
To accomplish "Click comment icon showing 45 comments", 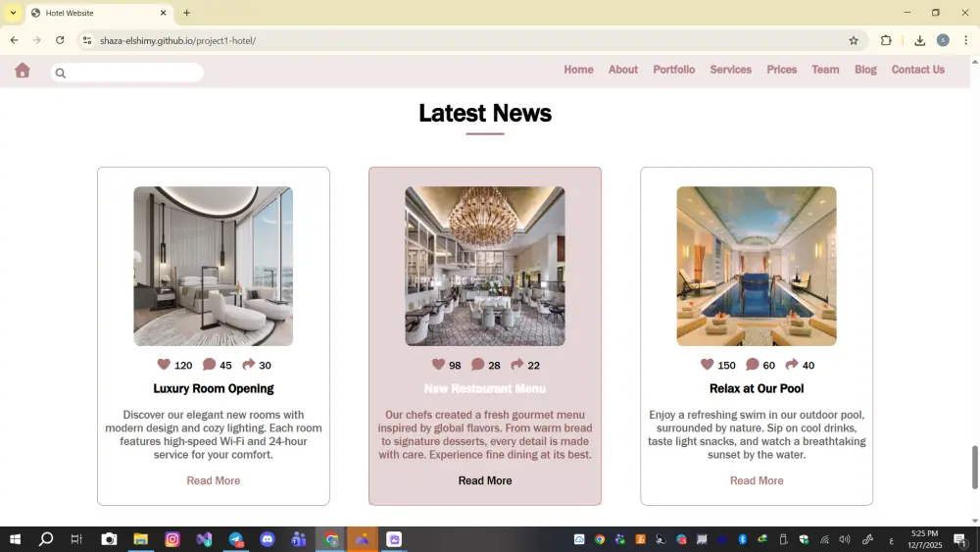I will (210, 364).
